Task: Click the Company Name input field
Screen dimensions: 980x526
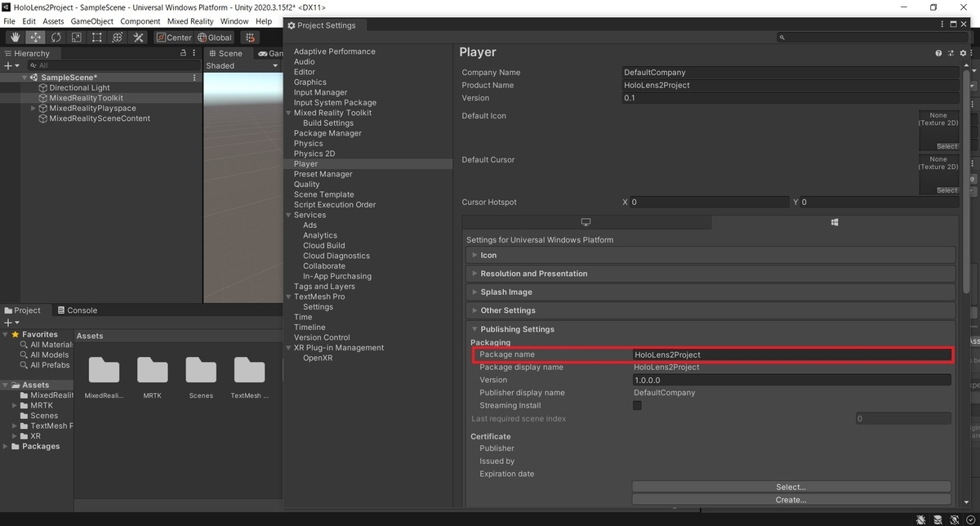Action: coord(790,72)
